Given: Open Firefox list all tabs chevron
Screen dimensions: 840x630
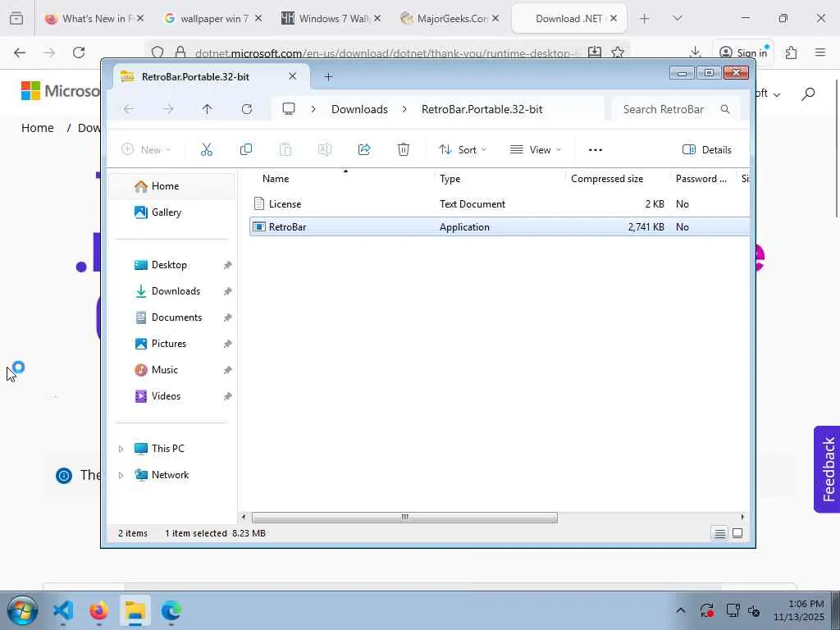Looking at the screenshot, I should (678, 18).
